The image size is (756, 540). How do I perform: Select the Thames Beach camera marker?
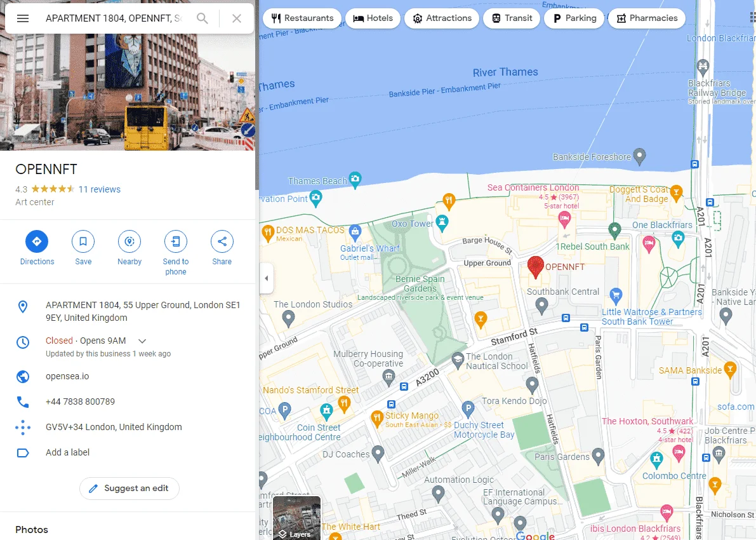click(x=355, y=179)
